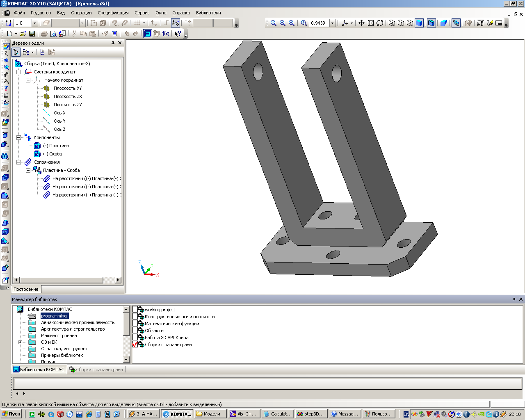Select the Rotate view tool

(x=380, y=23)
